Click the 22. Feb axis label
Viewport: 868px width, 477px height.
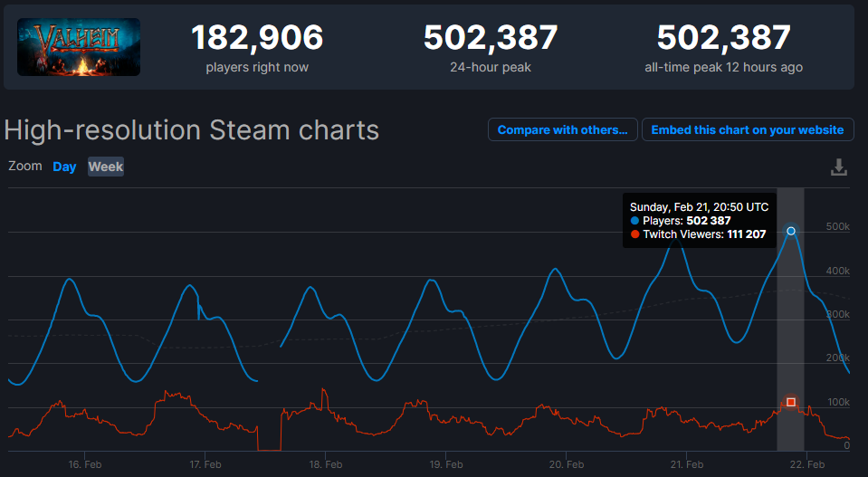807,464
